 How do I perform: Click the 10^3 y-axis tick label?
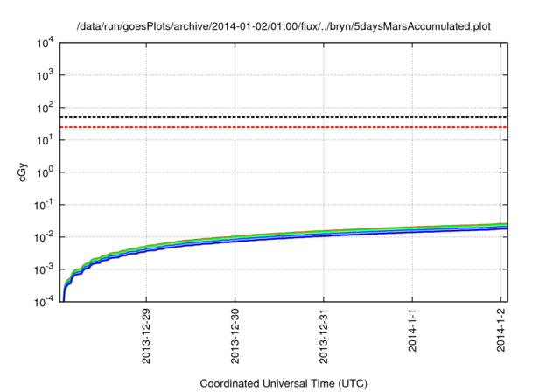pyautogui.click(x=45, y=75)
